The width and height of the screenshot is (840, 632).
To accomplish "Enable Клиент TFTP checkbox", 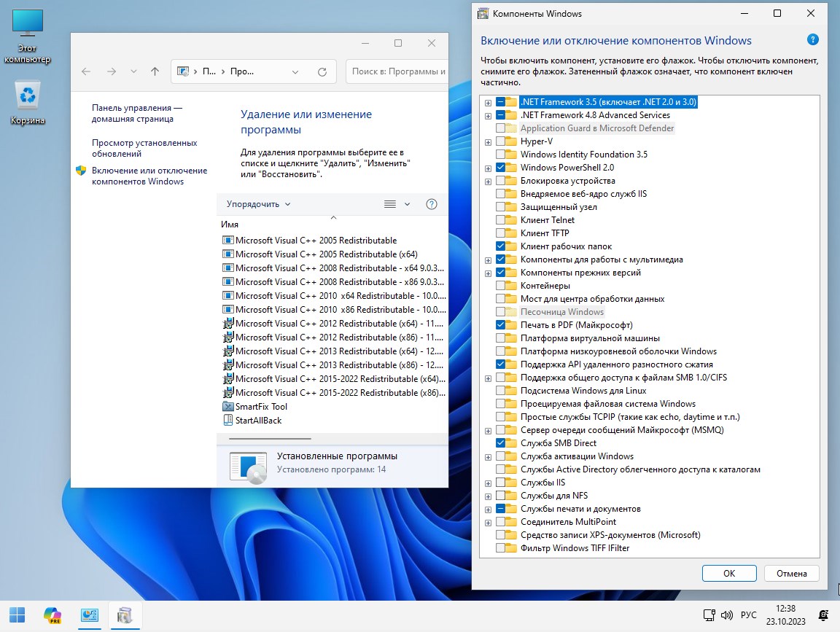I will pos(500,233).
